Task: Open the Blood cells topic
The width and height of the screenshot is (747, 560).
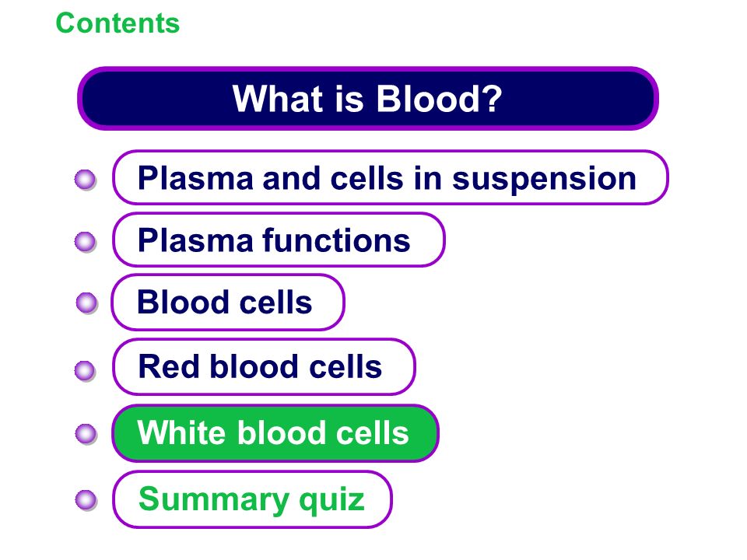Action: tap(228, 302)
